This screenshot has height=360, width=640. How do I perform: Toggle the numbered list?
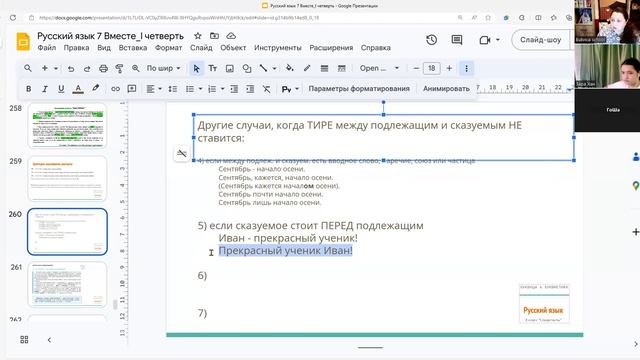pos(212,89)
